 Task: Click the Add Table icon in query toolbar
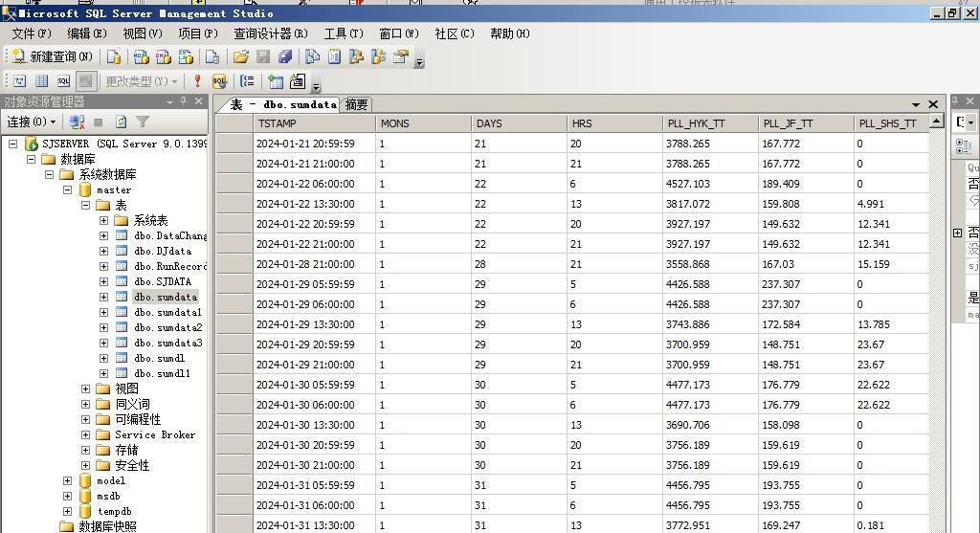pos(276,81)
